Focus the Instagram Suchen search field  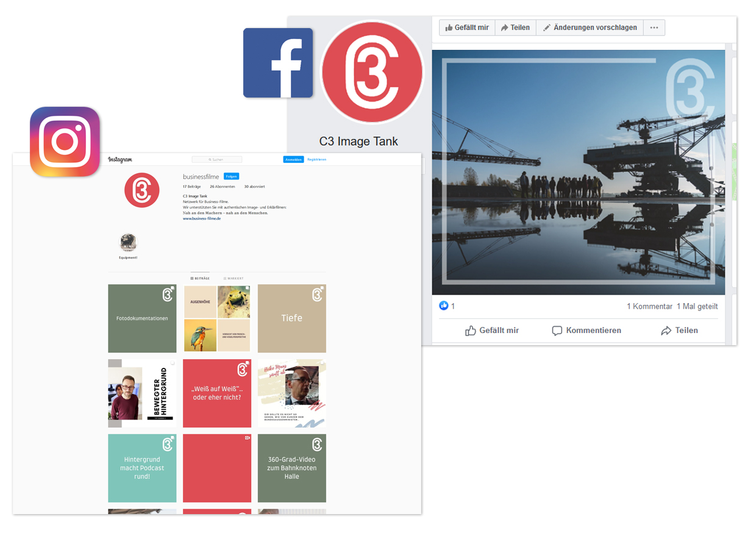[x=216, y=160]
